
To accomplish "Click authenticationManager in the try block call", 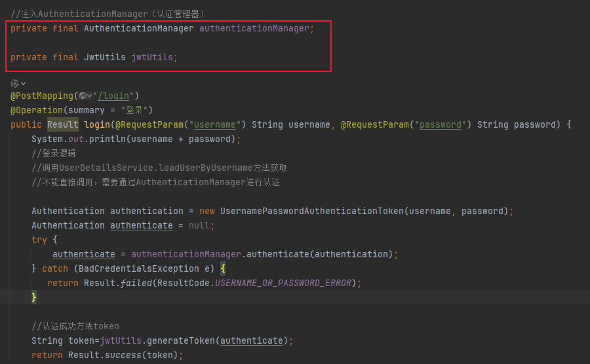I will (186, 254).
